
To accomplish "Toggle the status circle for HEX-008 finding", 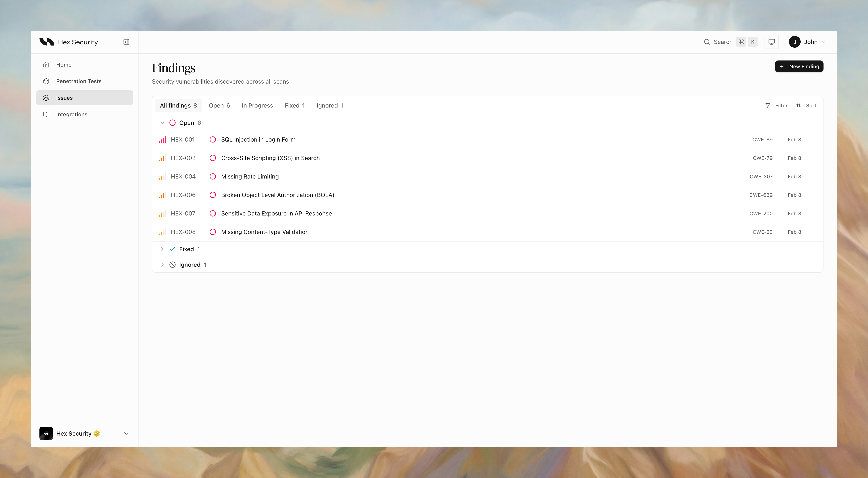I will 213,232.
